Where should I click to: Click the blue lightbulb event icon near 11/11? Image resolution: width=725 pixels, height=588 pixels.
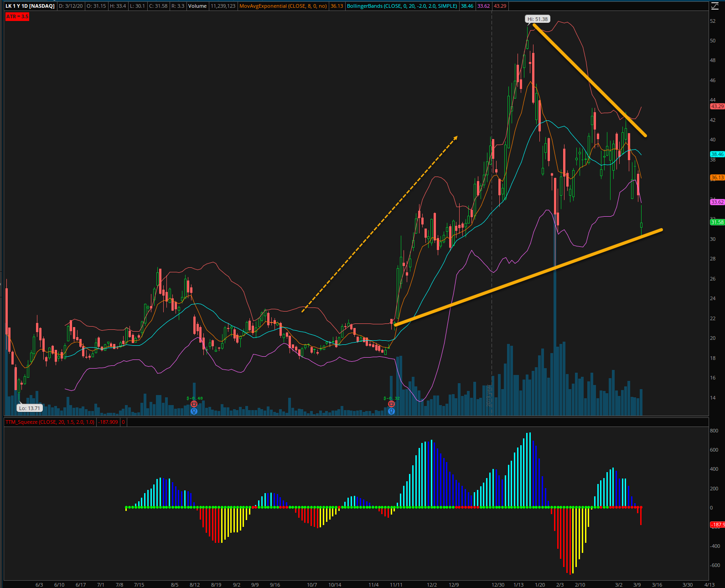tap(391, 411)
